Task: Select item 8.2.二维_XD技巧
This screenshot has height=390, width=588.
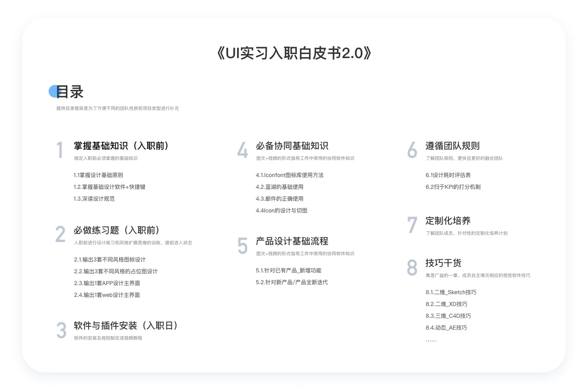Action: 447,304
